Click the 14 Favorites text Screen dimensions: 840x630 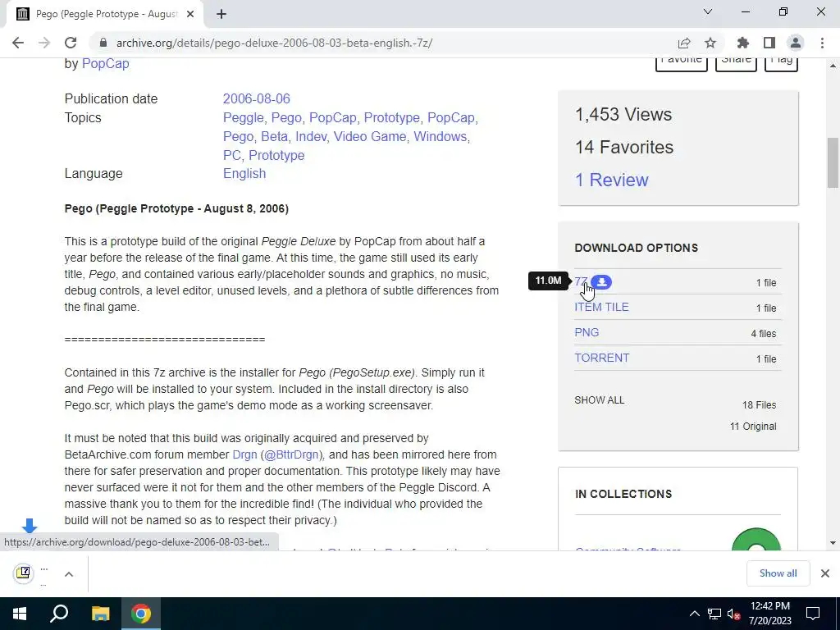click(x=624, y=147)
